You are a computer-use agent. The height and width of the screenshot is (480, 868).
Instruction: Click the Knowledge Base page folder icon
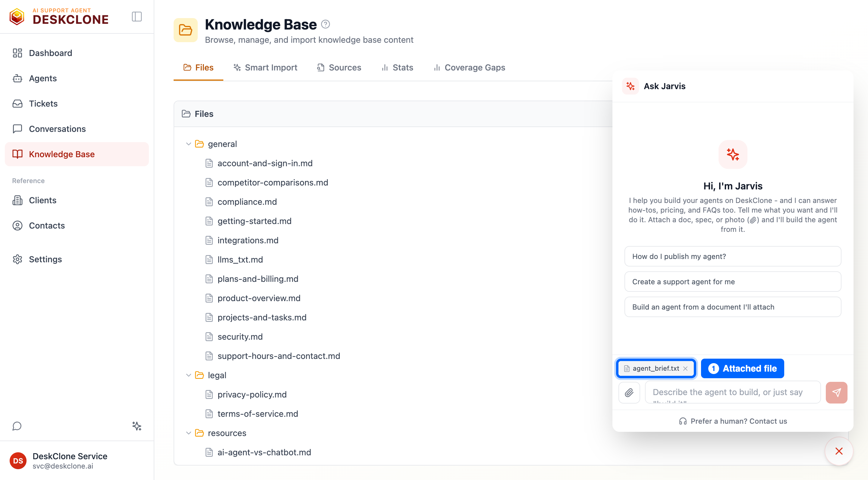coord(185,30)
